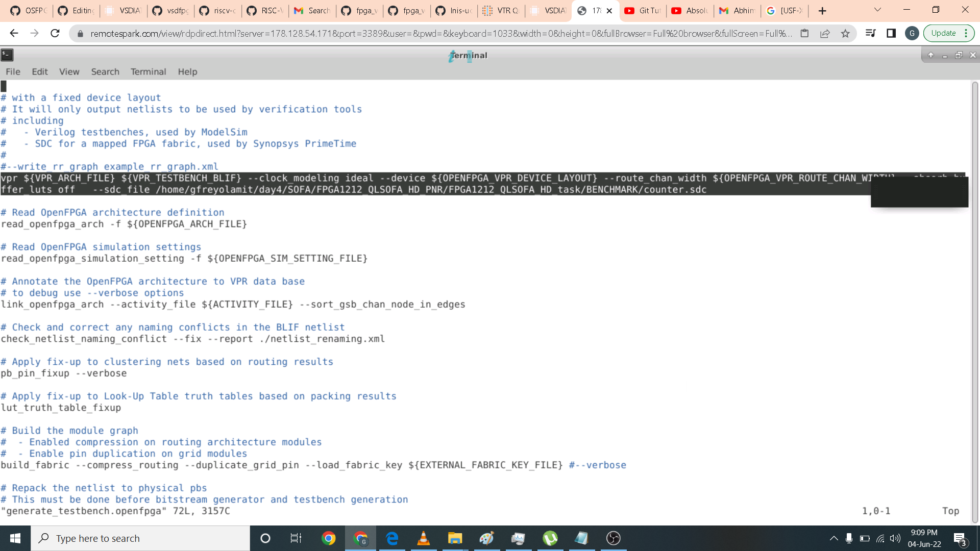Open the Terminal menu in menu bar

(148, 72)
